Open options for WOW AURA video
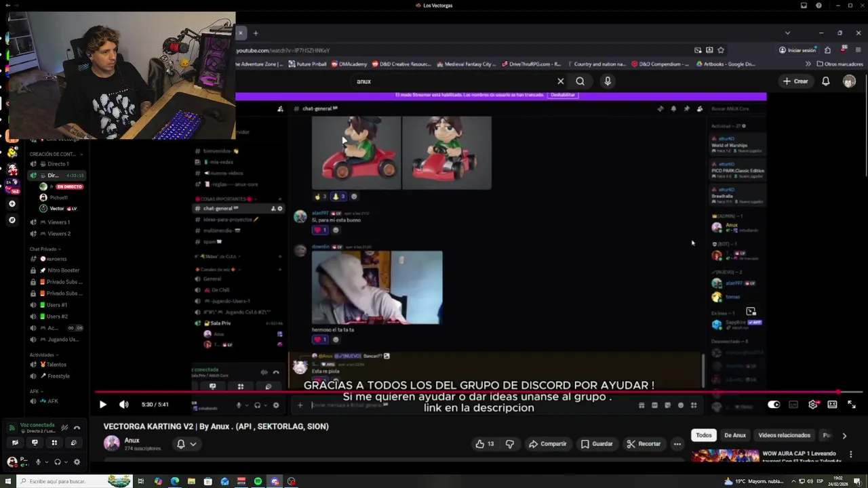Viewport: 868px width, 488px height. 851,453
